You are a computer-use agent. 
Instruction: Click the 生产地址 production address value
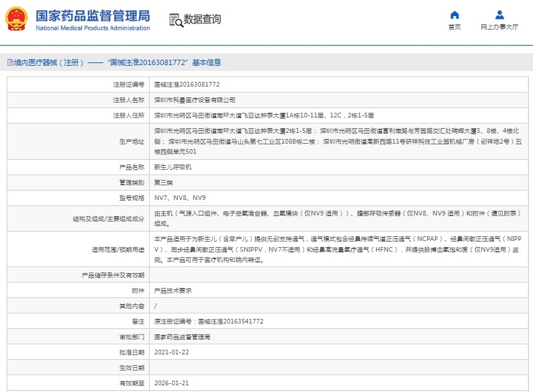[x=338, y=141]
